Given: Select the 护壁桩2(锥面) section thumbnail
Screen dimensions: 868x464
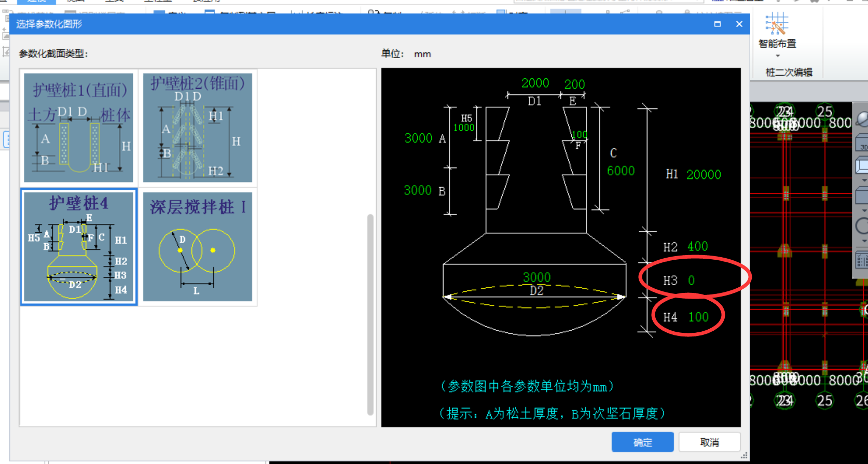Looking at the screenshot, I should click(198, 128).
